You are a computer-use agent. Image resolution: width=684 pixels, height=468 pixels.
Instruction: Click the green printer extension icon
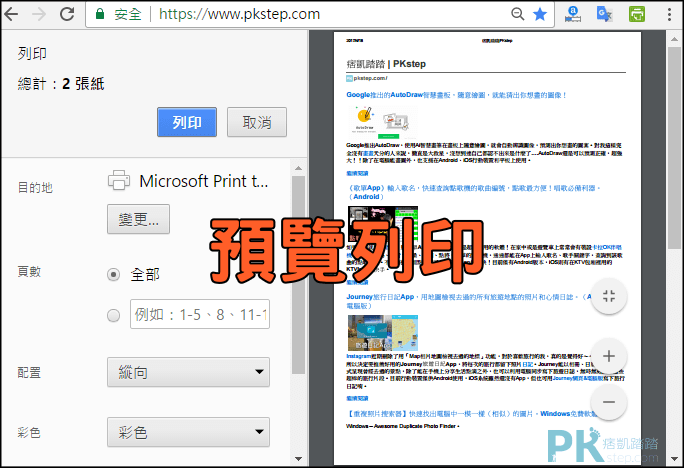(637, 14)
